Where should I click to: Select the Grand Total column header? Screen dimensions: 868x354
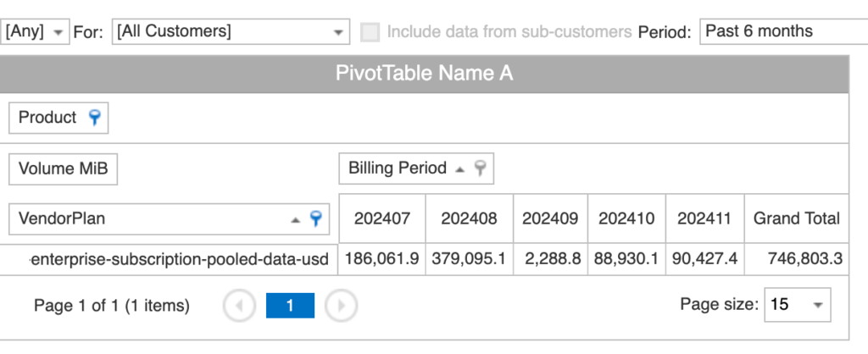(x=796, y=218)
